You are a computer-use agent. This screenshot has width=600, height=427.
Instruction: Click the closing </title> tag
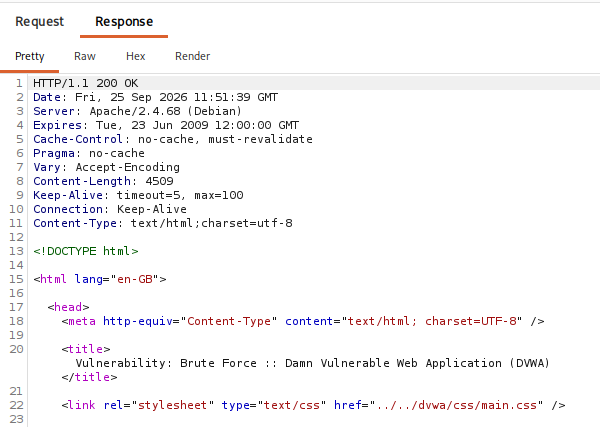[x=90, y=377]
